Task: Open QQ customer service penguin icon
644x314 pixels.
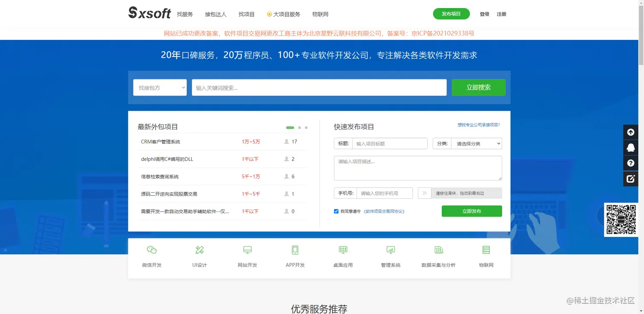Action: [630, 147]
